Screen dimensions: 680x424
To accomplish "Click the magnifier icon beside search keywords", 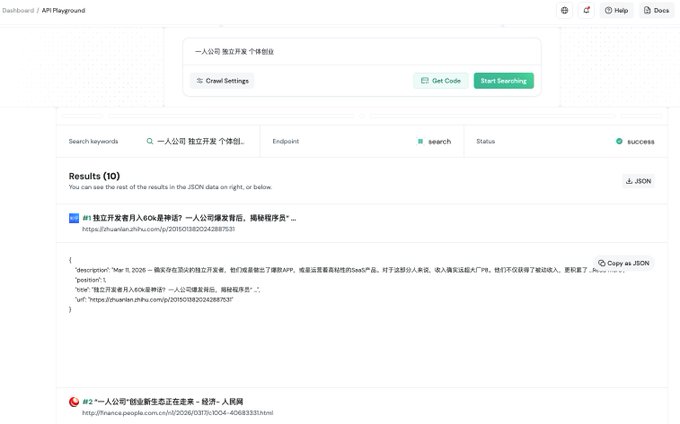I will pos(150,141).
